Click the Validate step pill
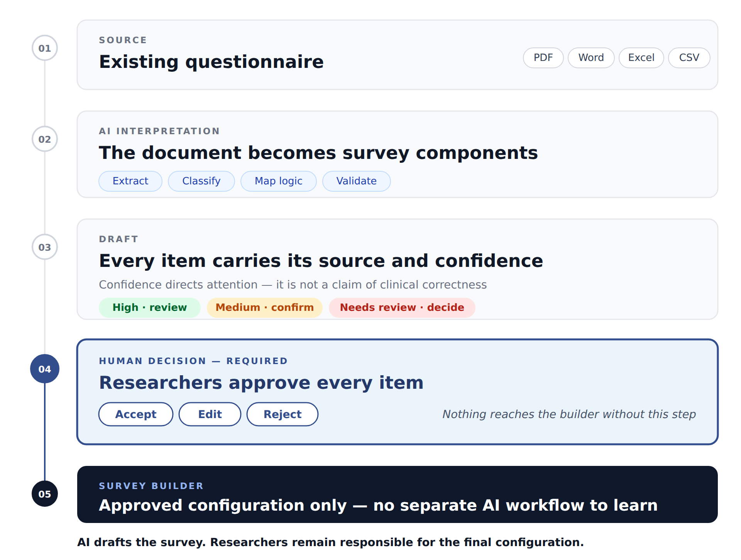 click(x=357, y=181)
